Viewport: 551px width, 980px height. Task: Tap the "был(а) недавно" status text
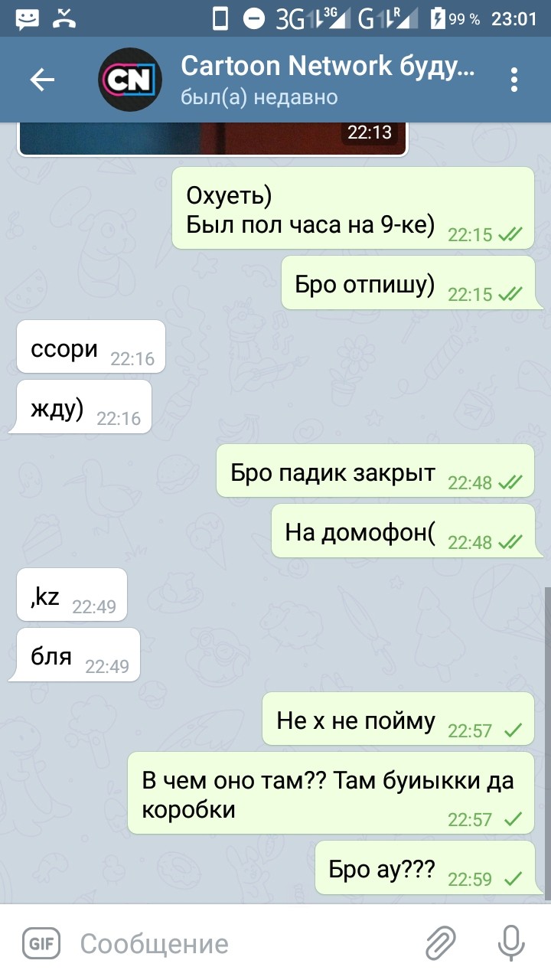(x=259, y=97)
